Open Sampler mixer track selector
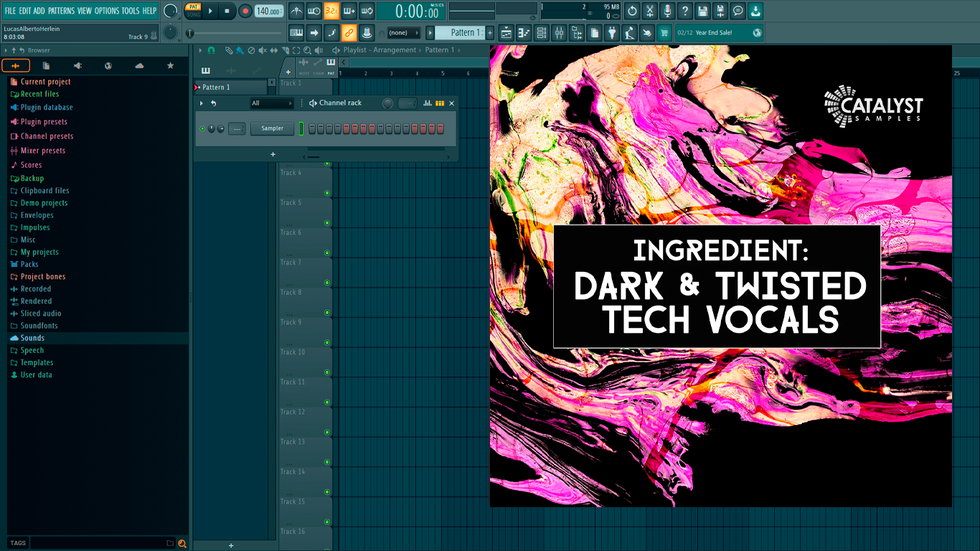Screen dimensions: 980x551 (x=237, y=128)
